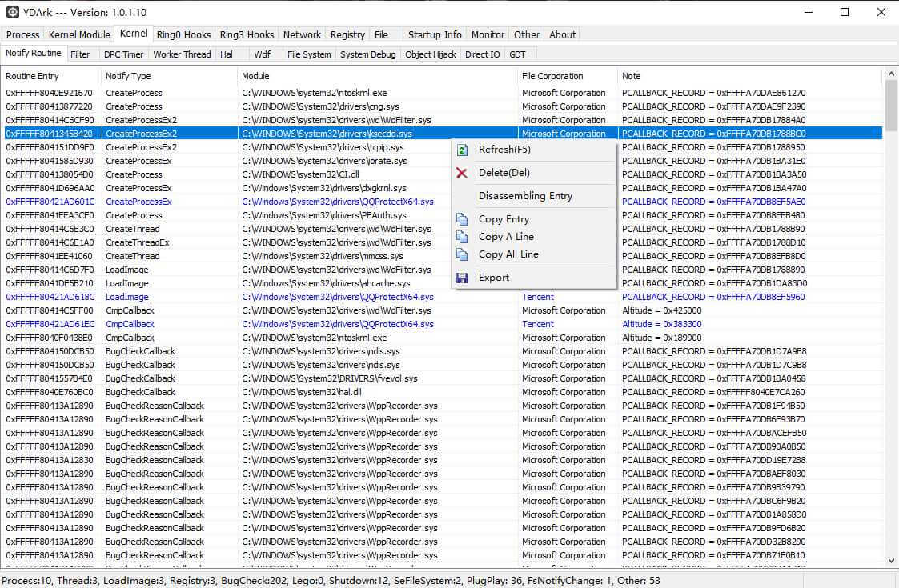
Task: Click the Tencent CmpCallback corporation cell
Action: (x=537, y=324)
